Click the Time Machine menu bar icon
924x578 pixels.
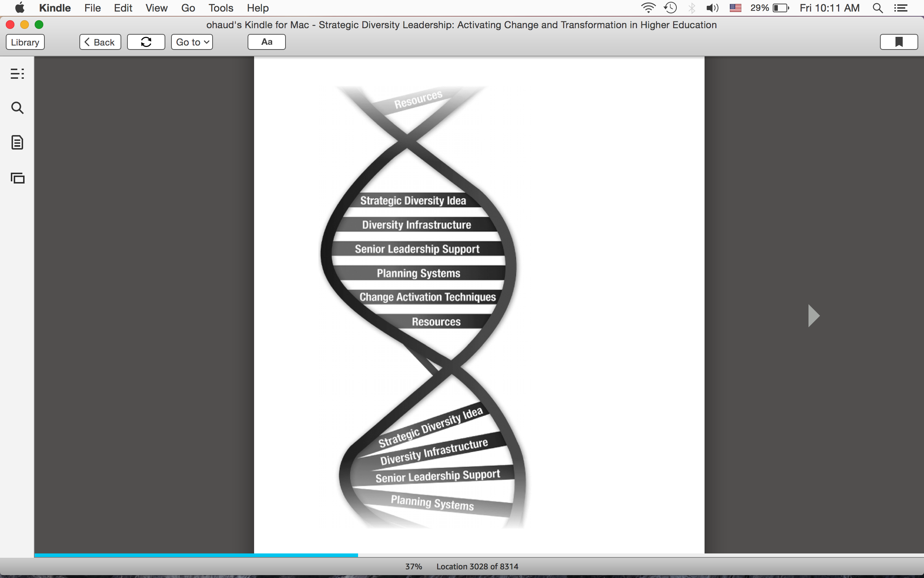pos(671,8)
